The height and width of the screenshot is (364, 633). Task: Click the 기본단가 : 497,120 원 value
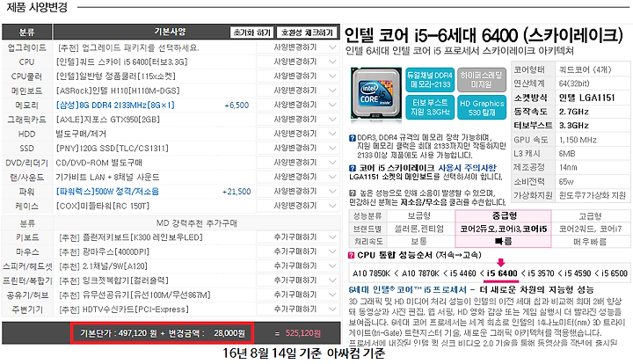tap(119, 333)
